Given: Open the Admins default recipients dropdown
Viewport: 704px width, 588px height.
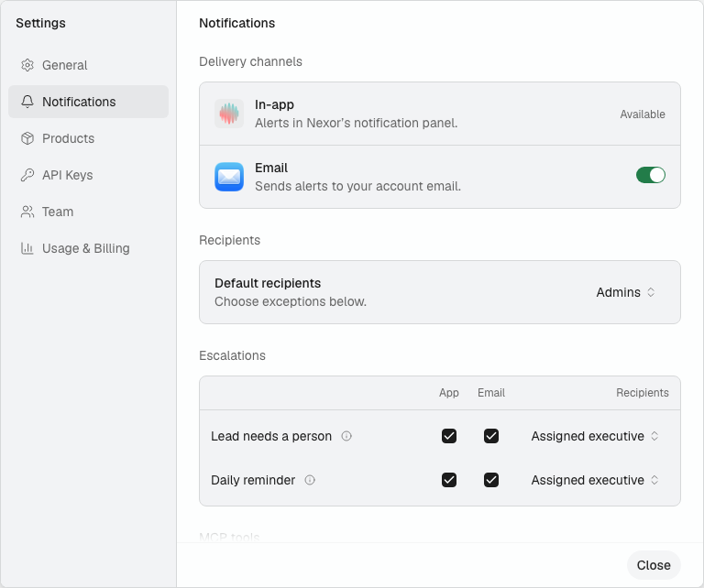Looking at the screenshot, I should tap(625, 292).
